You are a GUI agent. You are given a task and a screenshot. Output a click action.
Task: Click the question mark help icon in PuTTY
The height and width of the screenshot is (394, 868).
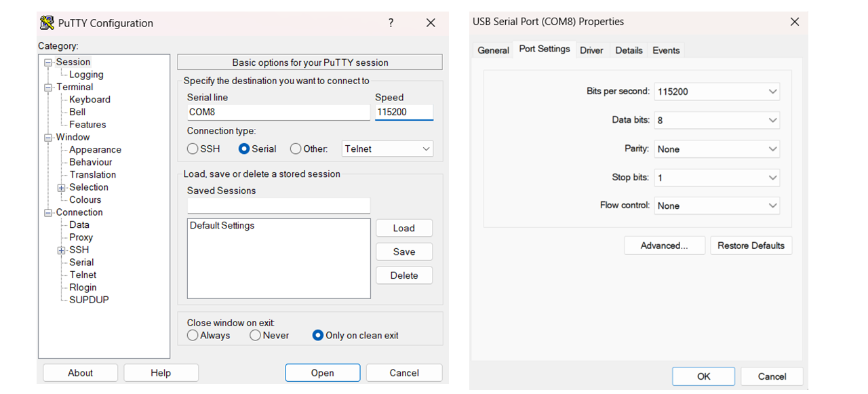[391, 23]
